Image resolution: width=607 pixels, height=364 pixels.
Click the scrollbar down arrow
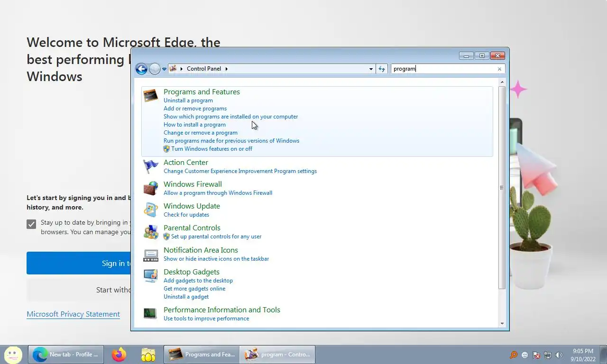[502, 324]
